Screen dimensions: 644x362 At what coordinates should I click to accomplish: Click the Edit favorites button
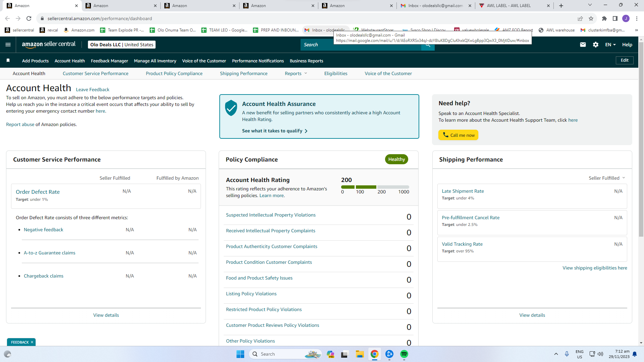point(625,60)
